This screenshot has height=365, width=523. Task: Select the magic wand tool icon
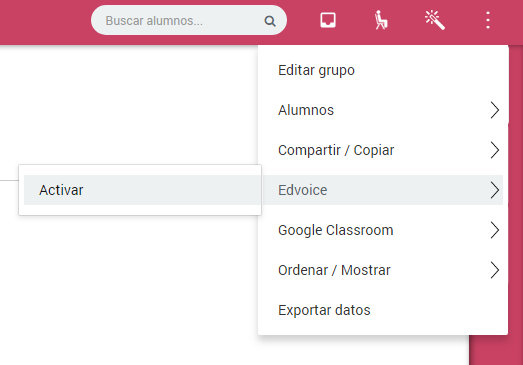(x=435, y=20)
